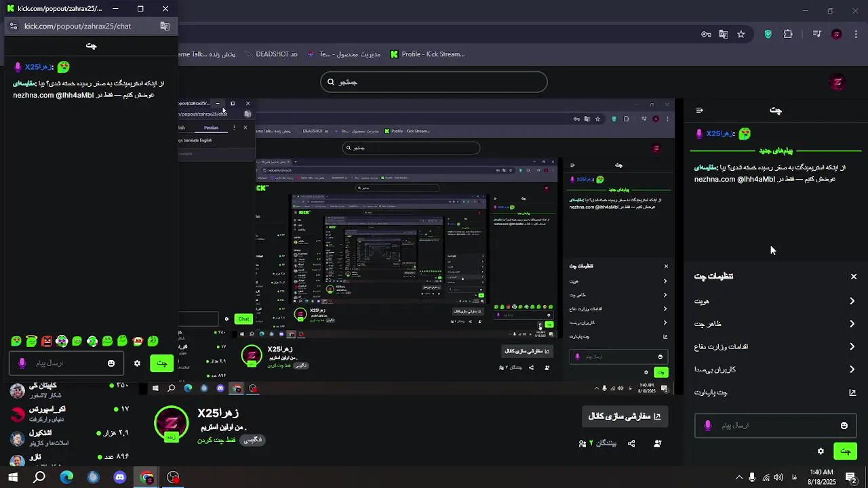Open Chrome three-dot menu
Screen dimensions: 868x488
pyautogui.click(x=856, y=35)
